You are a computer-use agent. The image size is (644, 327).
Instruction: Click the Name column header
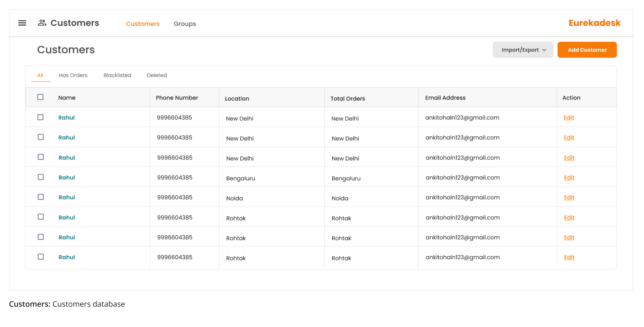coord(67,98)
